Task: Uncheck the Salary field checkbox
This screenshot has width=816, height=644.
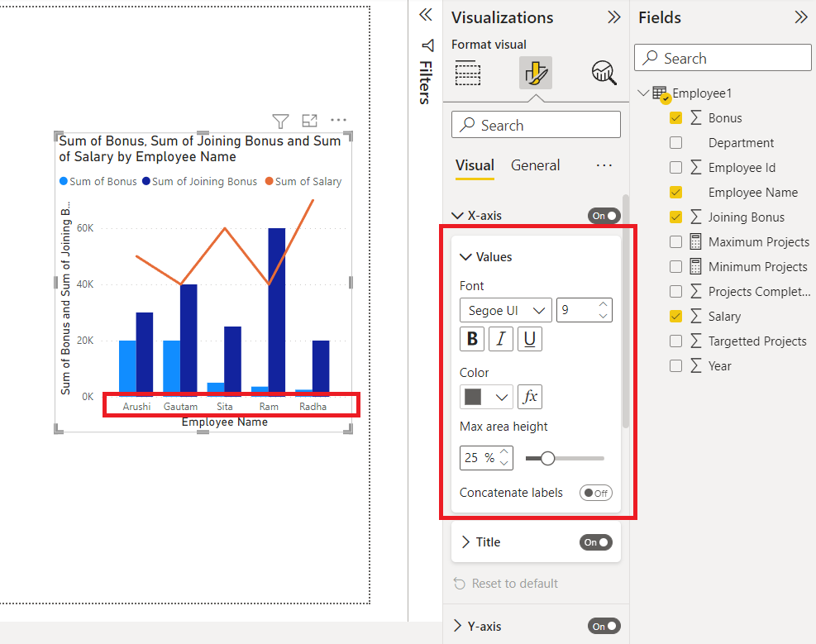Action: coord(675,317)
